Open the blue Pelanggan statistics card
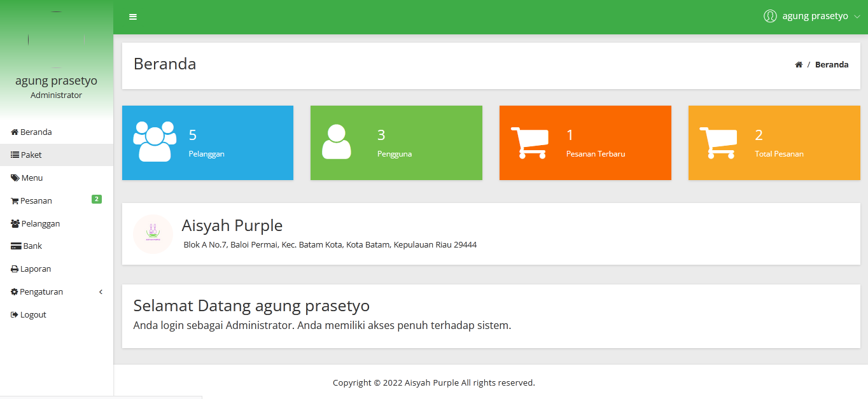 point(207,143)
